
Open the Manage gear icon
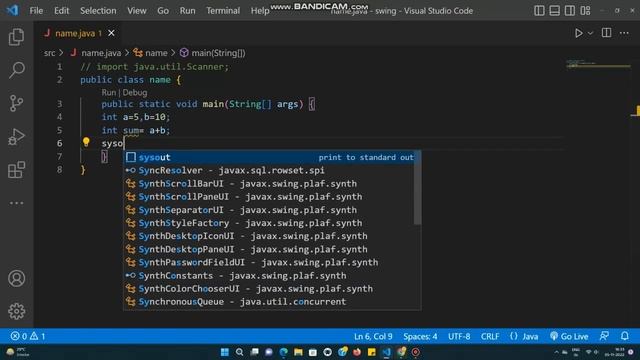[16, 311]
